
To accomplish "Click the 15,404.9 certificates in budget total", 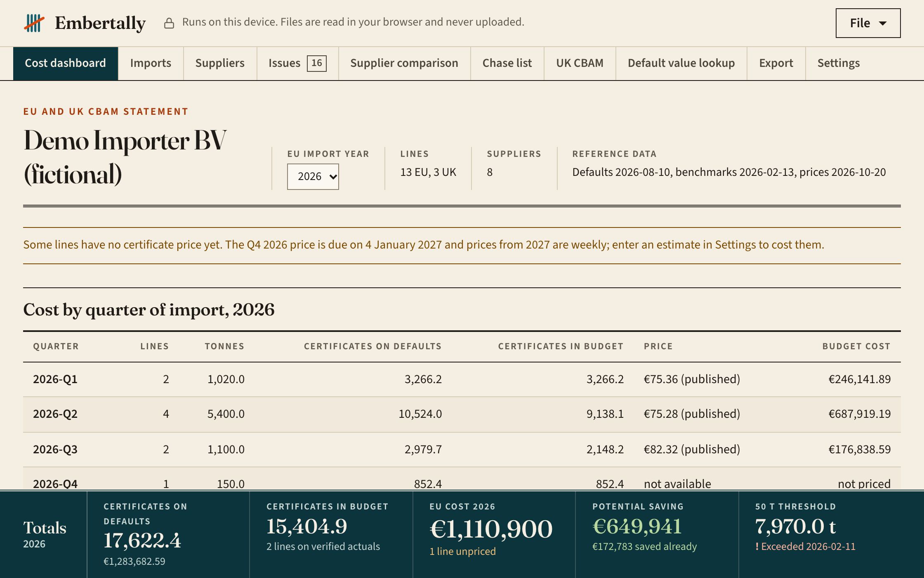I will (x=306, y=526).
